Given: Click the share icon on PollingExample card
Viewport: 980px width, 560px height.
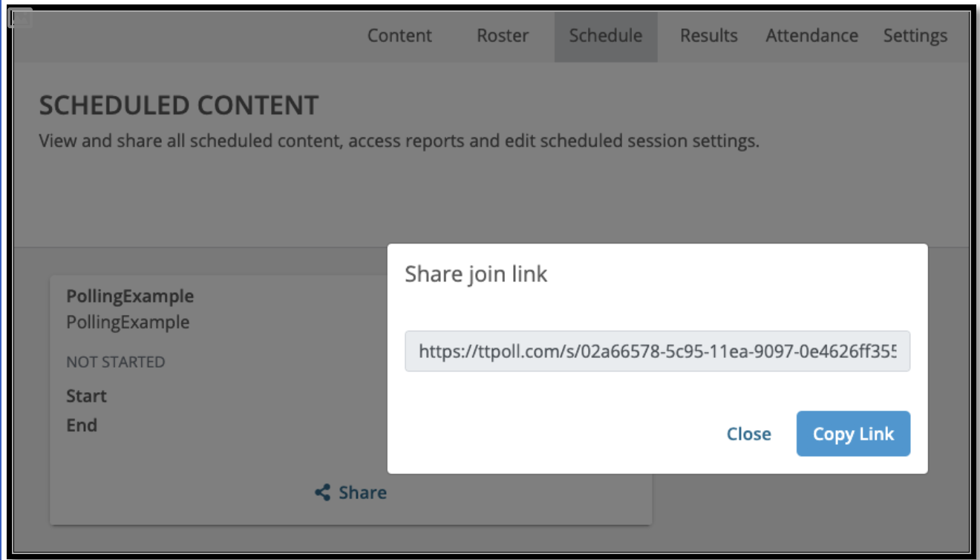Looking at the screenshot, I should (322, 492).
